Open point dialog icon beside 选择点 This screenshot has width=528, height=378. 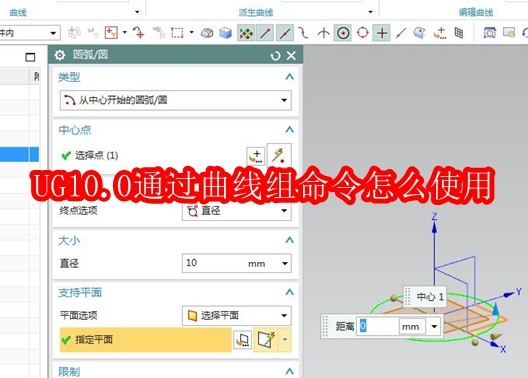[x=256, y=156]
